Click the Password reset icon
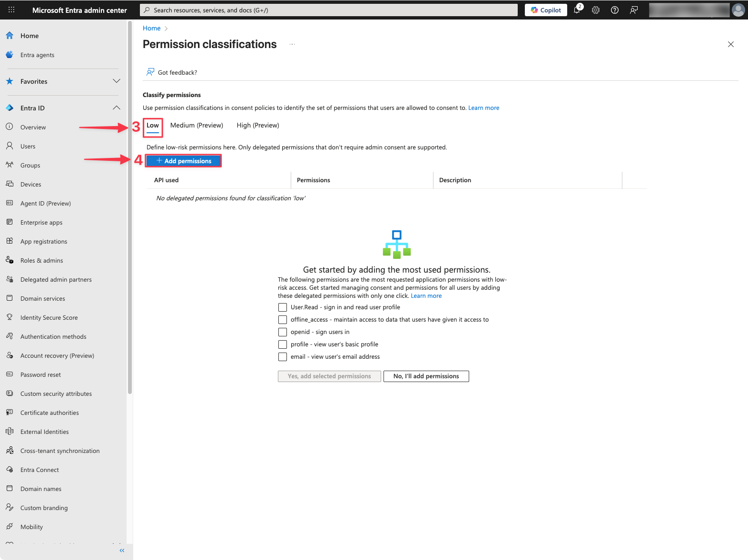Screen dimensions: 748x560 pos(10,374)
